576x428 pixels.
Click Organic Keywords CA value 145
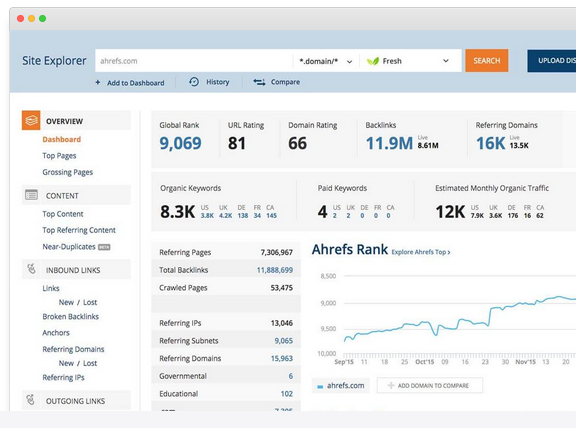271,216
